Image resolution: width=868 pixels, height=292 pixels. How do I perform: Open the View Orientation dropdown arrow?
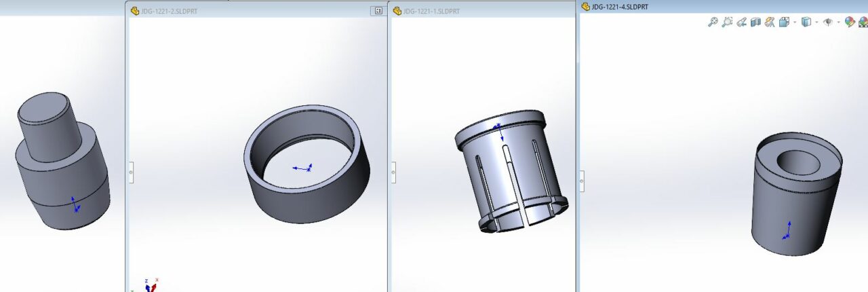click(795, 22)
